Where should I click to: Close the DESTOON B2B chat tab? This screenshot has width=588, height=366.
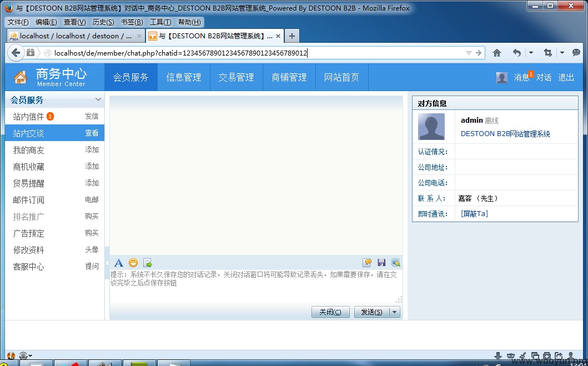[x=278, y=36]
